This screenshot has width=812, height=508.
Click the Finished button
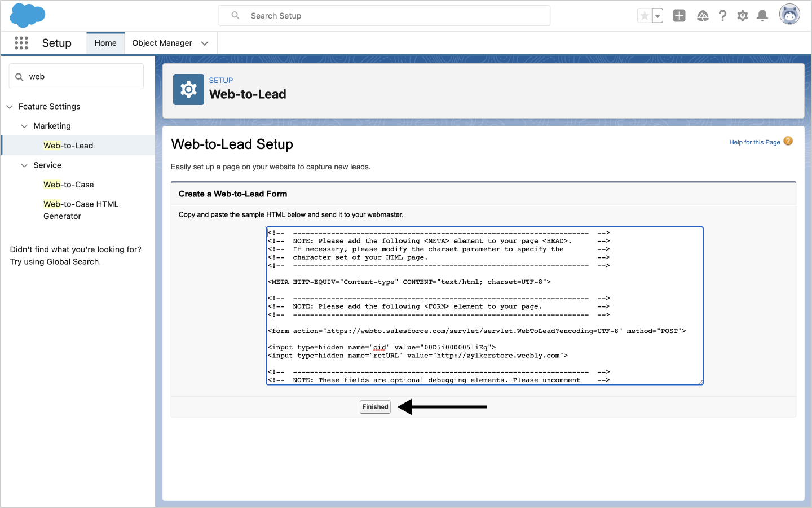coord(375,407)
